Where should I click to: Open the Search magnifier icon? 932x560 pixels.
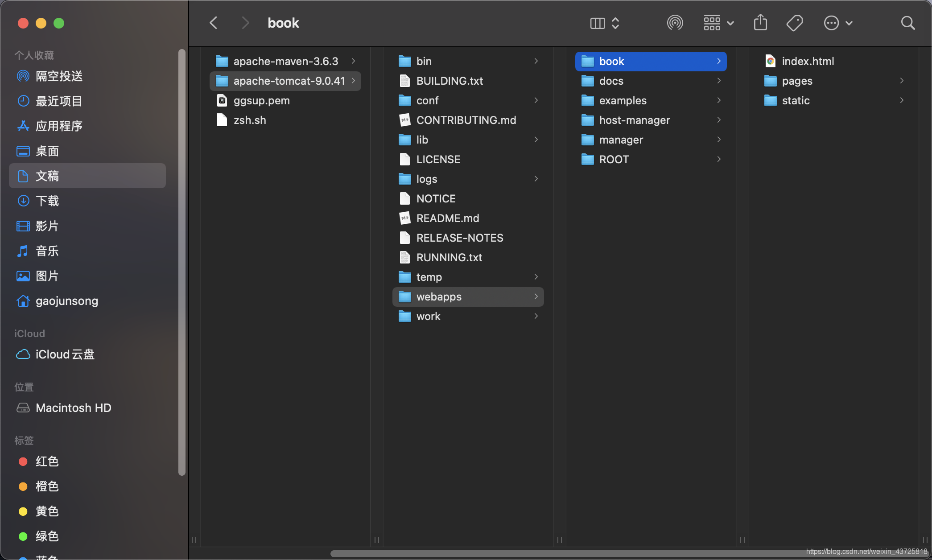pyautogui.click(x=908, y=23)
